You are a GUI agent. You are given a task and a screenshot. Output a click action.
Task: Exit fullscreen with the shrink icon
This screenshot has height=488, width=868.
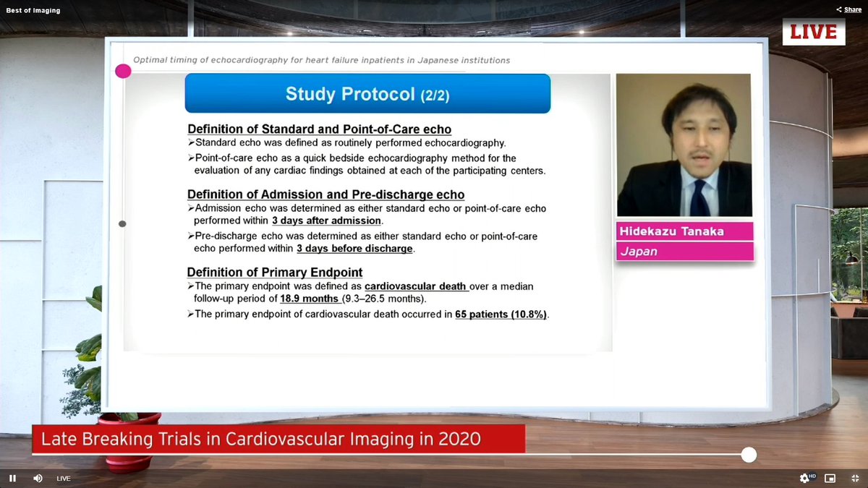point(855,478)
